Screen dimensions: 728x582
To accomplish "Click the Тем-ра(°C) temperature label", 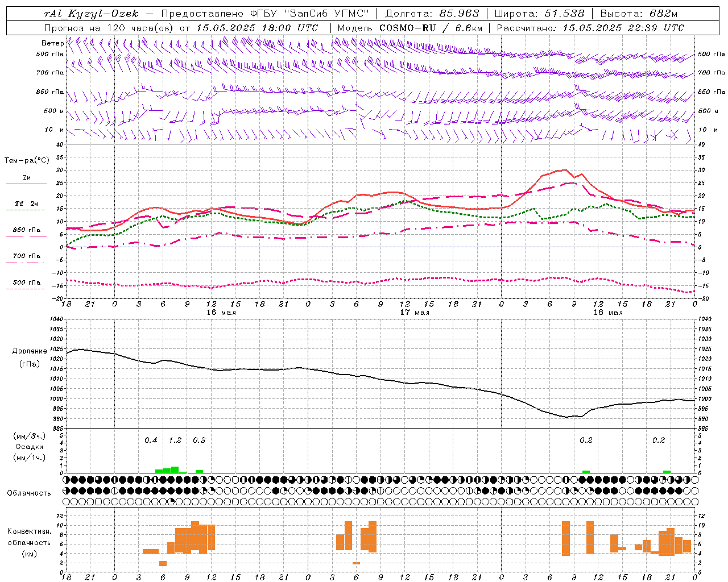I will 27,161.
